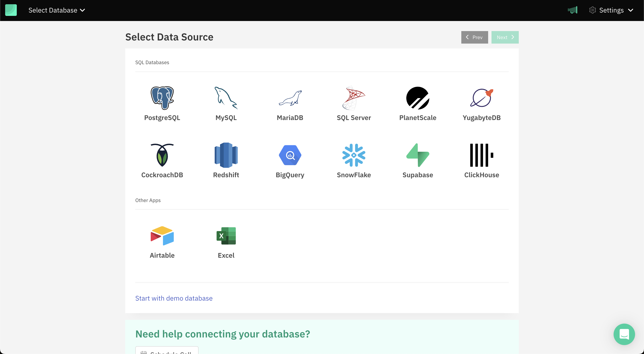Select the Excel icon
The height and width of the screenshot is (354, 644).
(226, 236)
